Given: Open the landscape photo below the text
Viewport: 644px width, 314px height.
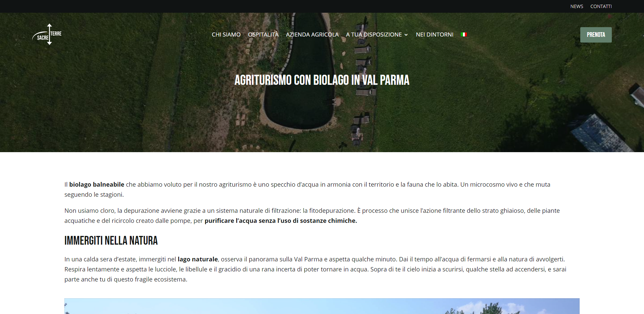Looking at the screenshot, I should pyautogui.click(x=322, y=306).
